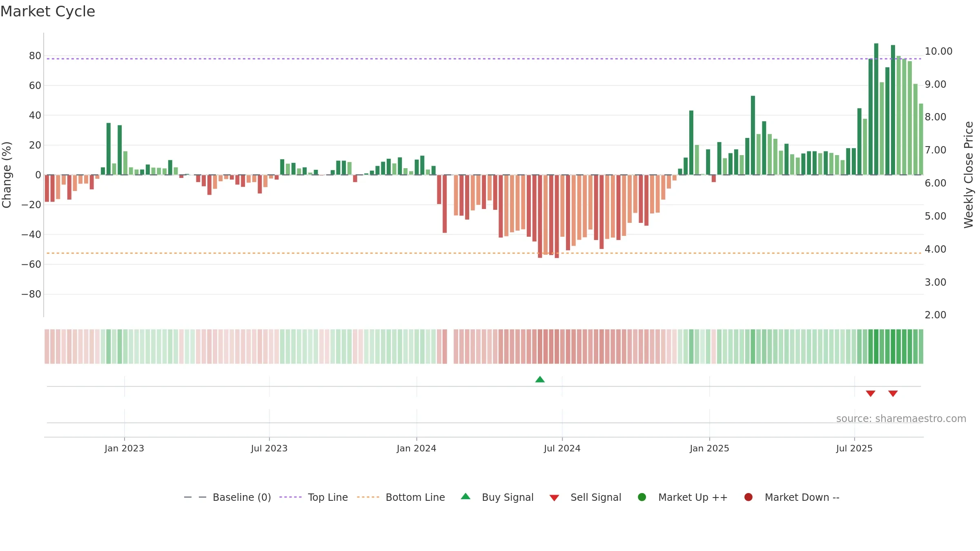The width and height of the screenshot is (980, 551).
Task: Click the Jan 2025 axis label
Action: click(x=709, y=449)
